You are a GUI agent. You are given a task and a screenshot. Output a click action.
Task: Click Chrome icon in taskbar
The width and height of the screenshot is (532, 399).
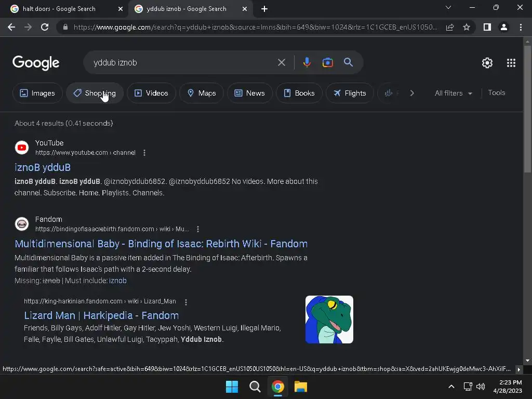pyautogui.click(x=277, y=387)
